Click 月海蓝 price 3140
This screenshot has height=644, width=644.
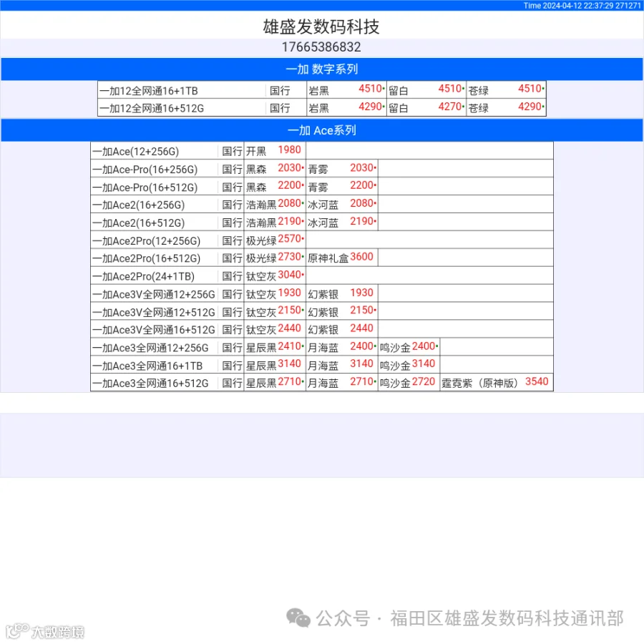click(x=362, y=364)
